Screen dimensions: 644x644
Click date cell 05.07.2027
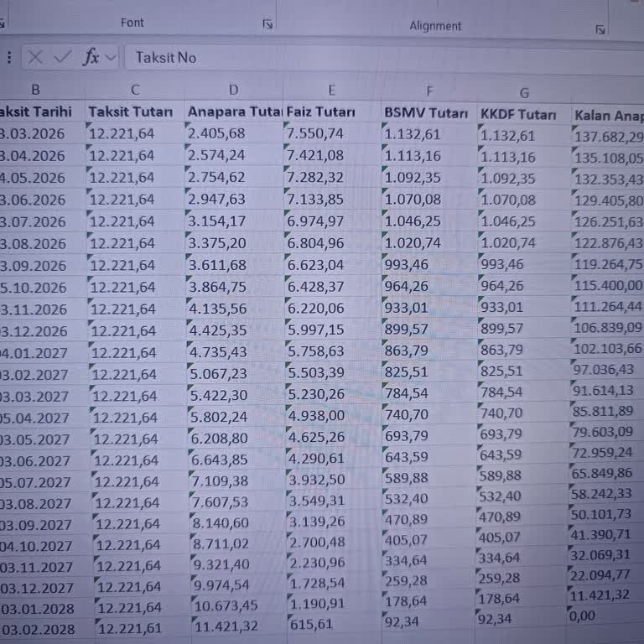click(x=45, y=482)
